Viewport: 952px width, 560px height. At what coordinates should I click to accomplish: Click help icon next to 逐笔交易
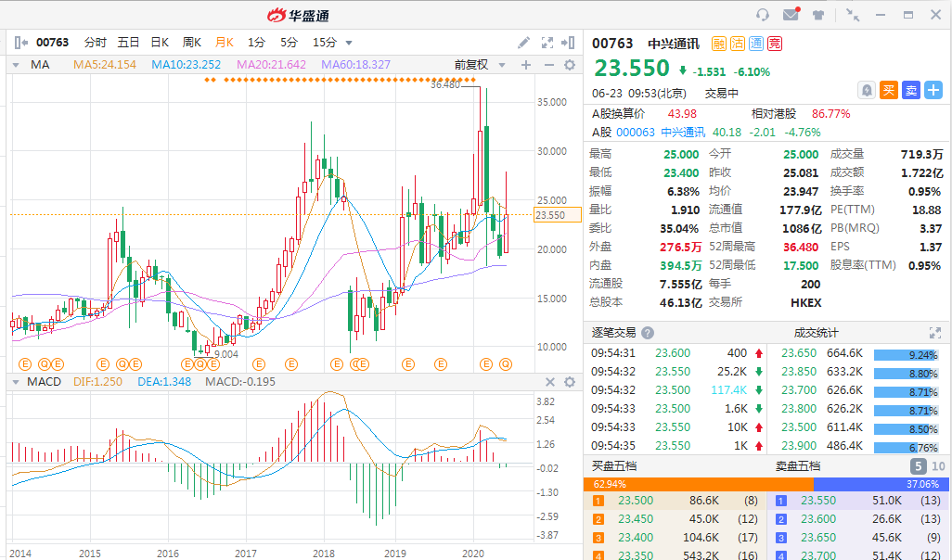(x=648, y=333)
